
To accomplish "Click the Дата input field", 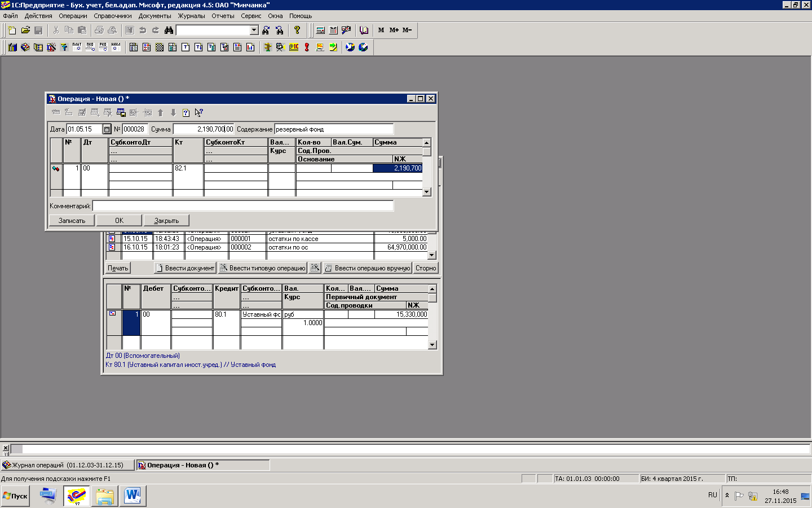I will [85, 129].
